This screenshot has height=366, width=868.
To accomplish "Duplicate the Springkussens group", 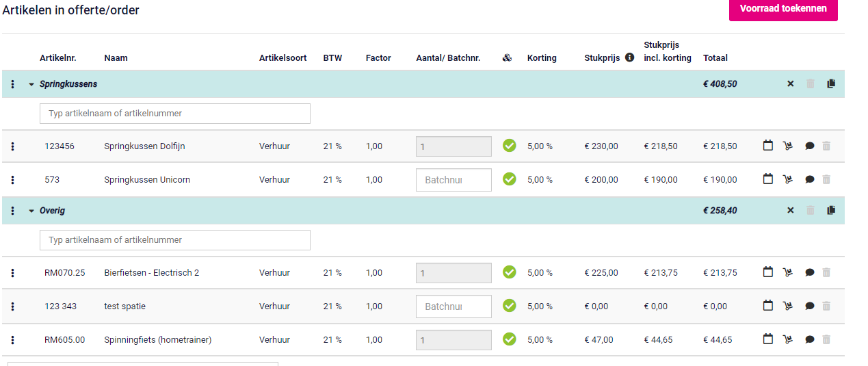I will point(831,84).
